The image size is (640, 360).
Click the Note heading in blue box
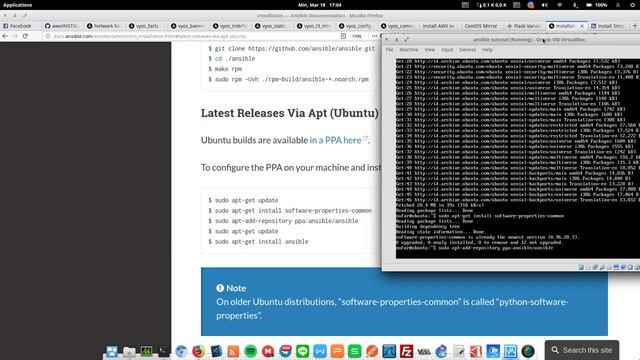click(231, 288)
